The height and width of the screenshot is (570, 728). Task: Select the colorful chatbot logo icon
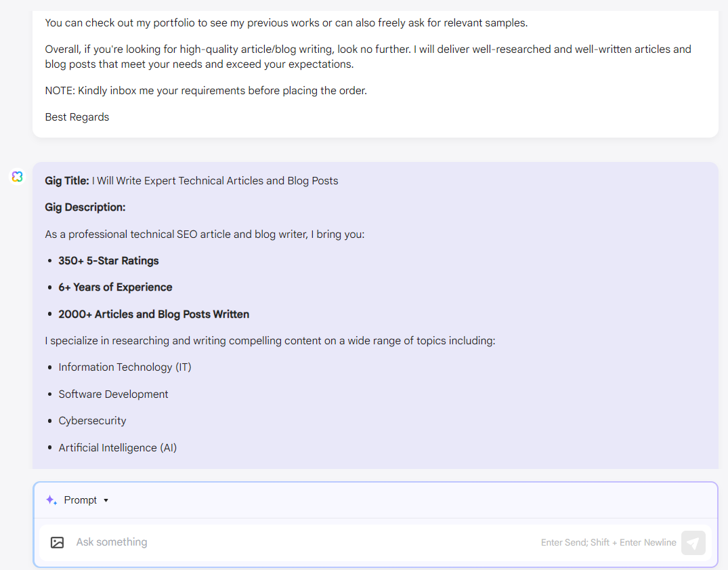click(x=17, y=176)
